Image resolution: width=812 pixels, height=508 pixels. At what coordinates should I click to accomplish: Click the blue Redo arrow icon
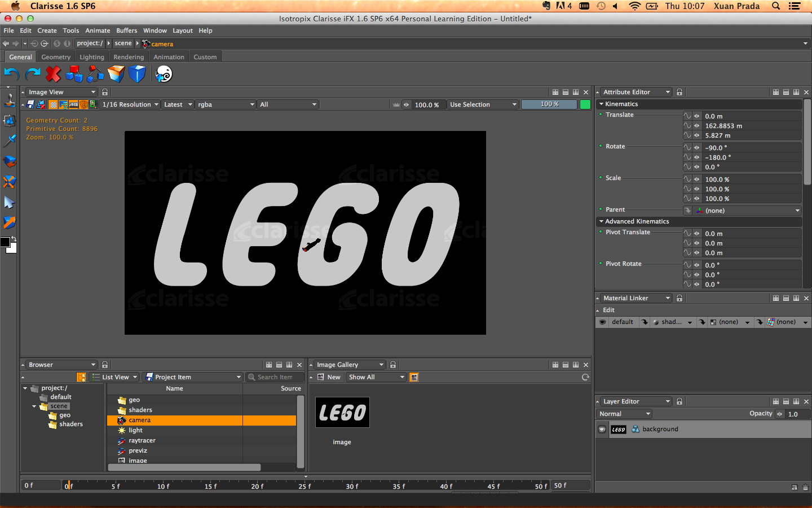tap(33, 74)
